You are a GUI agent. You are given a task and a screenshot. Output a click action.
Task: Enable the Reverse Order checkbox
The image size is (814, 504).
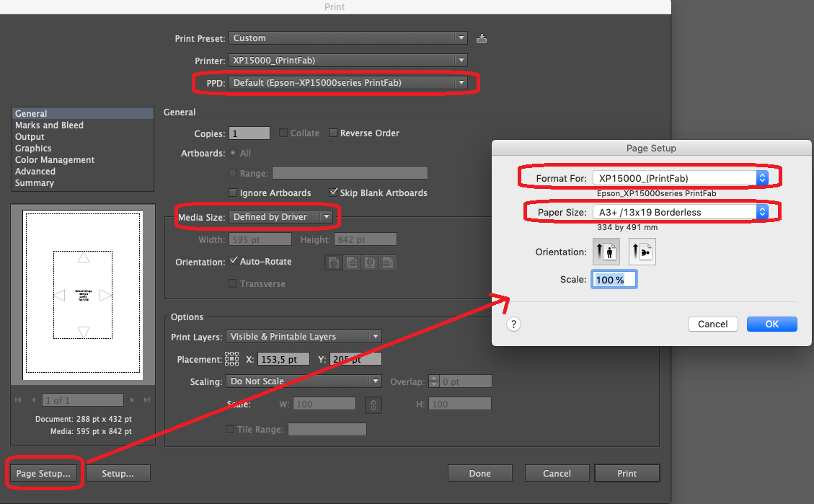[333, 133]
